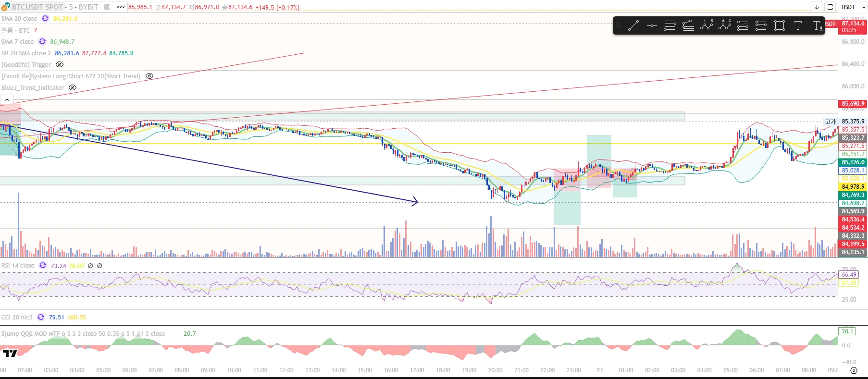Screen dimensions: 868x379
Task: Click the red 85,690.9 price label
Action: (853, 104)
